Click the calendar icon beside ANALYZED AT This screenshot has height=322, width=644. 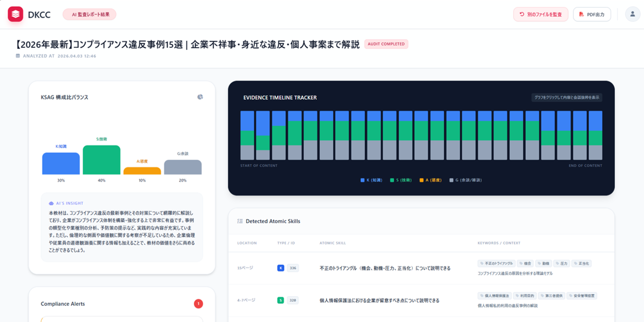[x=18, y=56]
